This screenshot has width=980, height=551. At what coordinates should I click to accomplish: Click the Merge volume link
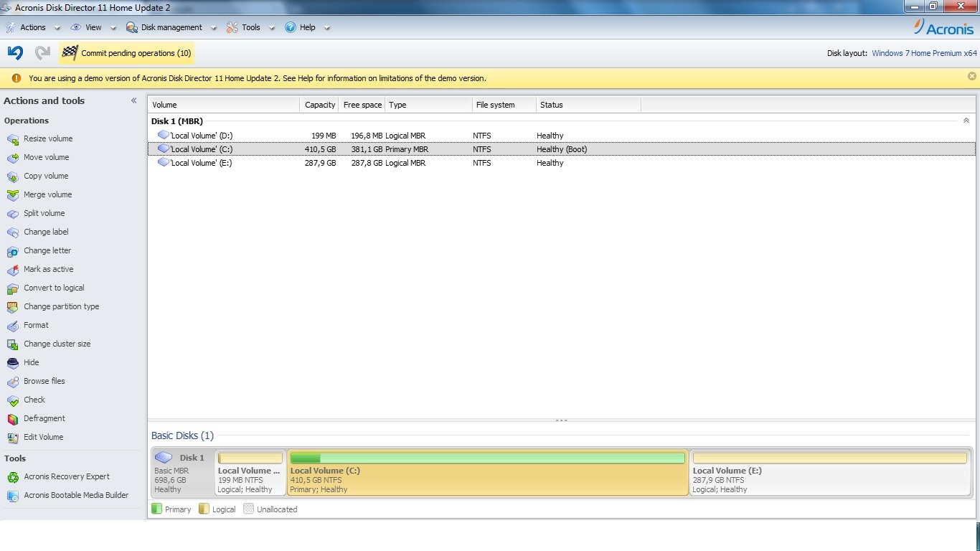pos(48,194)
